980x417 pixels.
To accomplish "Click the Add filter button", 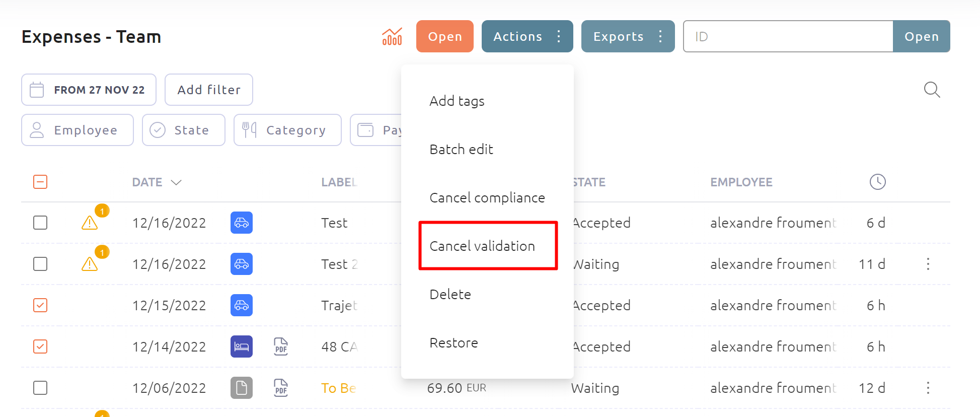I will point(208,89).
